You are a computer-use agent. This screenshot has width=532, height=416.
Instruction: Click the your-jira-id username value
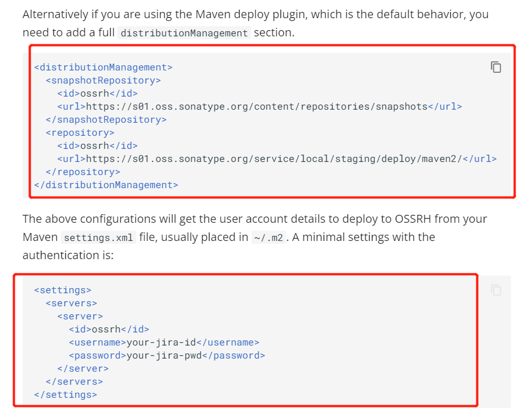coord(161,342)
